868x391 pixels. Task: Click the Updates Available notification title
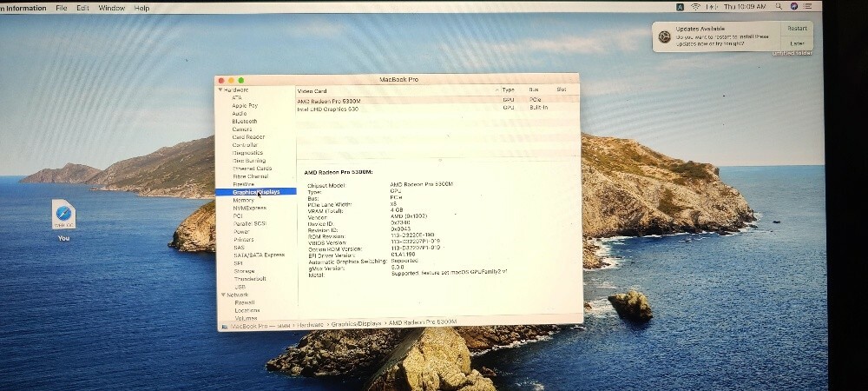coord(700,29)
